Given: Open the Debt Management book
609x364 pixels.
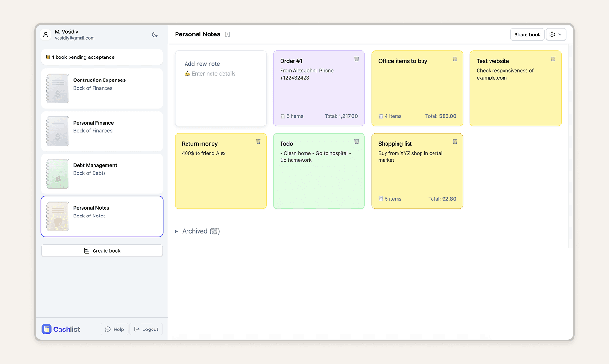Looking at the screenshot, I should click(x=102, y=174).
